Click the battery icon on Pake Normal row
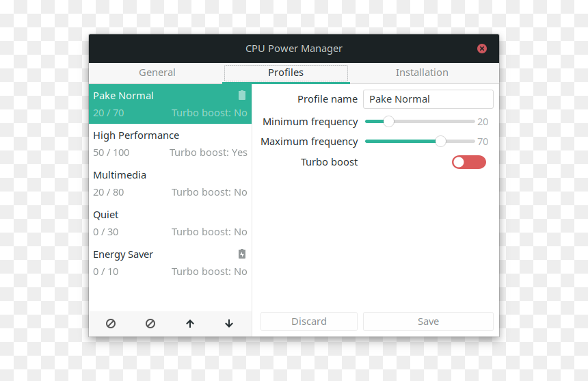 click(242, 95)
